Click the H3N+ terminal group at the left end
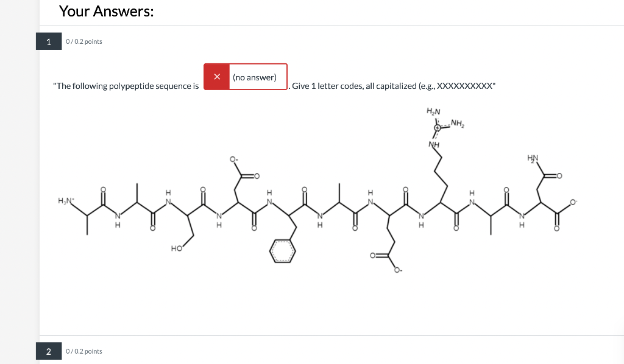 (66, 200)
